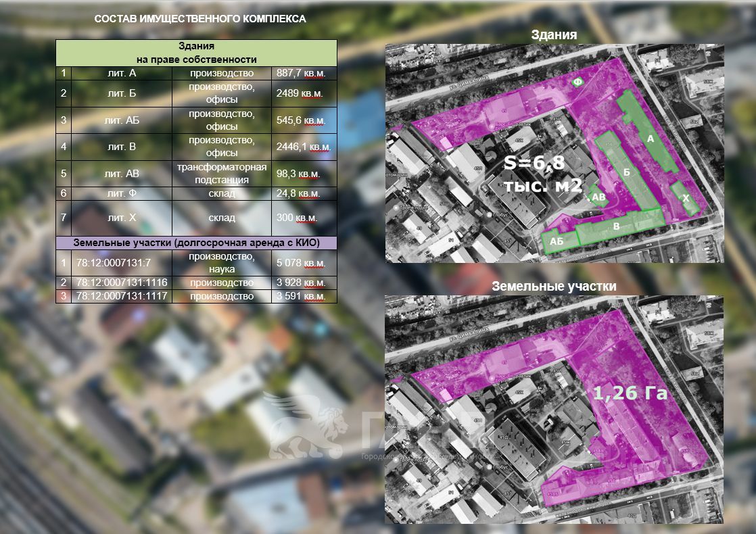The height and width of the screenshot is (534, 756).
Task: Click the '1,26 Га' label on the land map
Action: (x=630, y=393)
